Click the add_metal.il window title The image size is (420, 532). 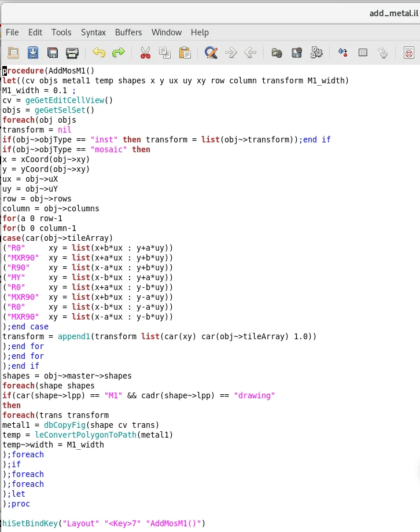tap(394, 13)
